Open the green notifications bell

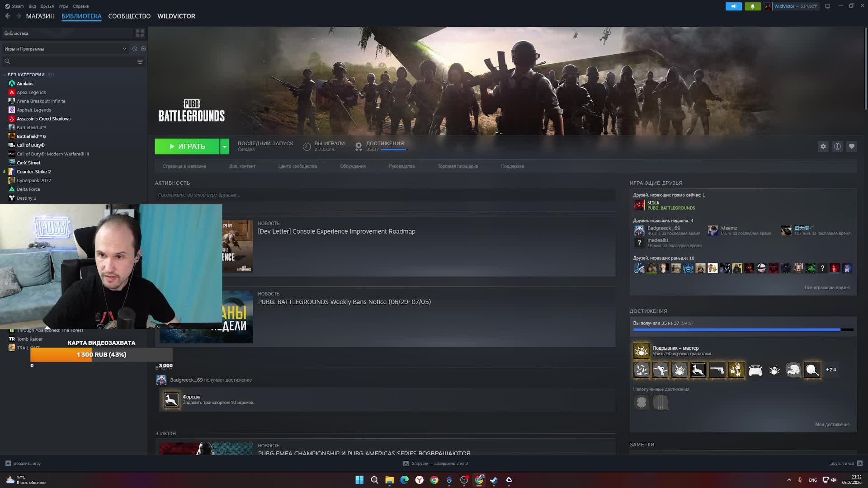[752, 6]
